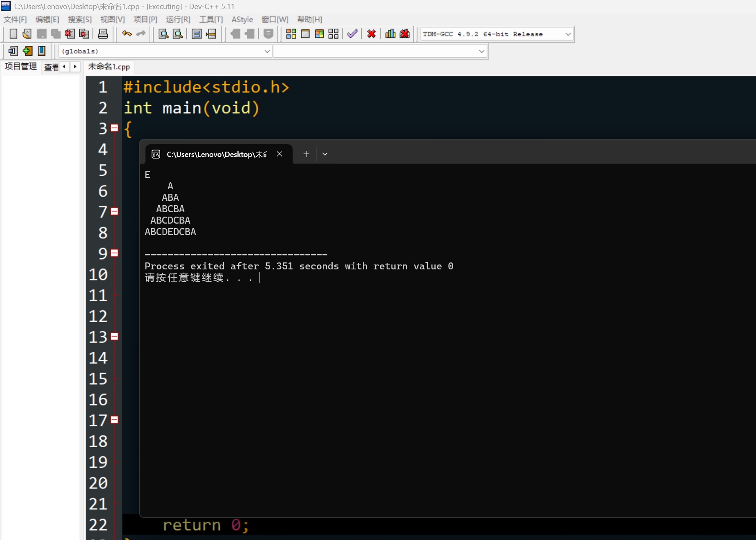Click the Rebuild All icon
Screen dimensions: 756x540
click(333, 34)
